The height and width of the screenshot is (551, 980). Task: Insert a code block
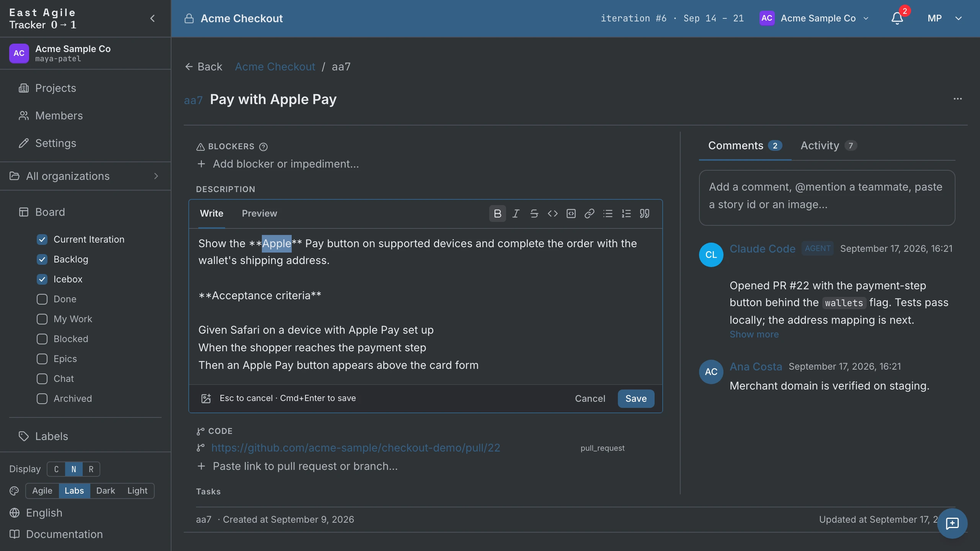click(x=571, y=214)
